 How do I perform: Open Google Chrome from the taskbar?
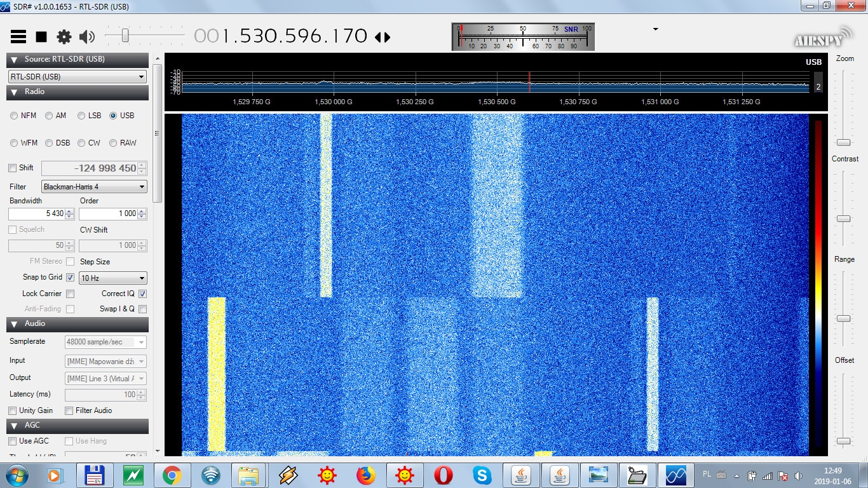click(x=172, y=475)
